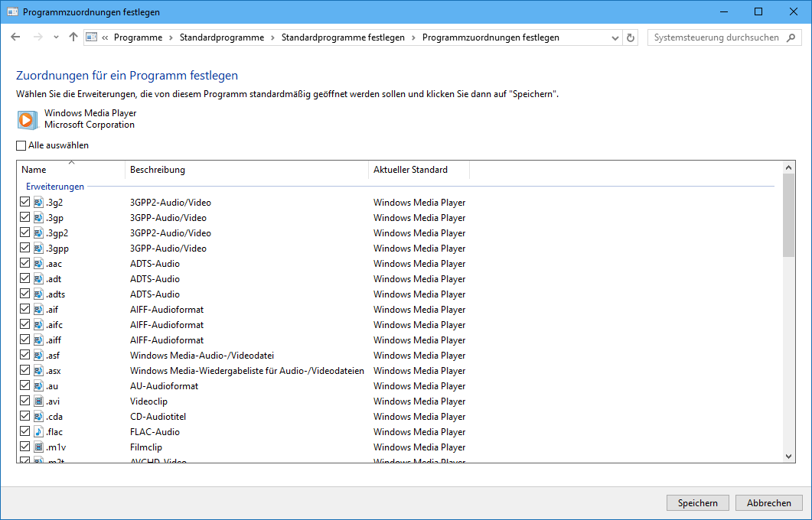The width and height of the screenshot is (812, 520).
Task: Click the window title bar icon
Action: 12,12
